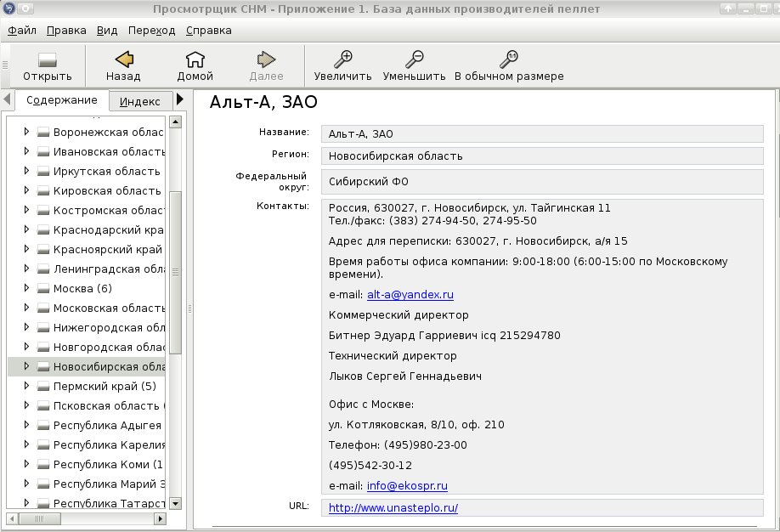Switch to the Содержание tab

tap(62, 100)
